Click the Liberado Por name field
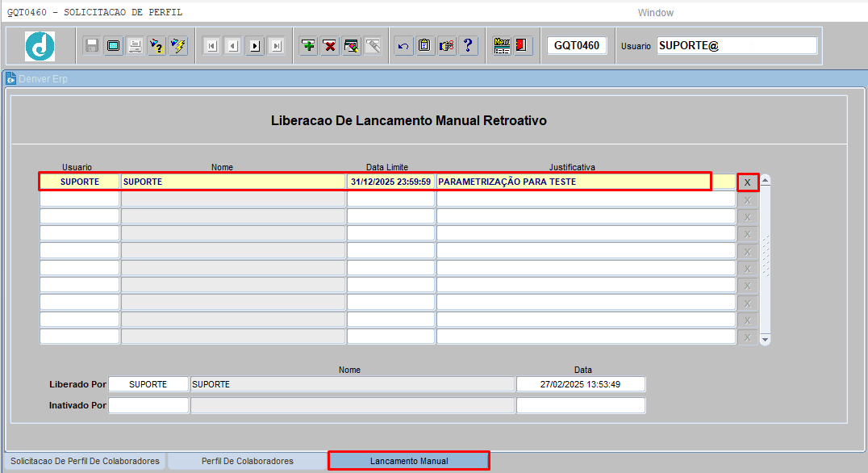Screen dimensions: 868x473 [353, 384]
